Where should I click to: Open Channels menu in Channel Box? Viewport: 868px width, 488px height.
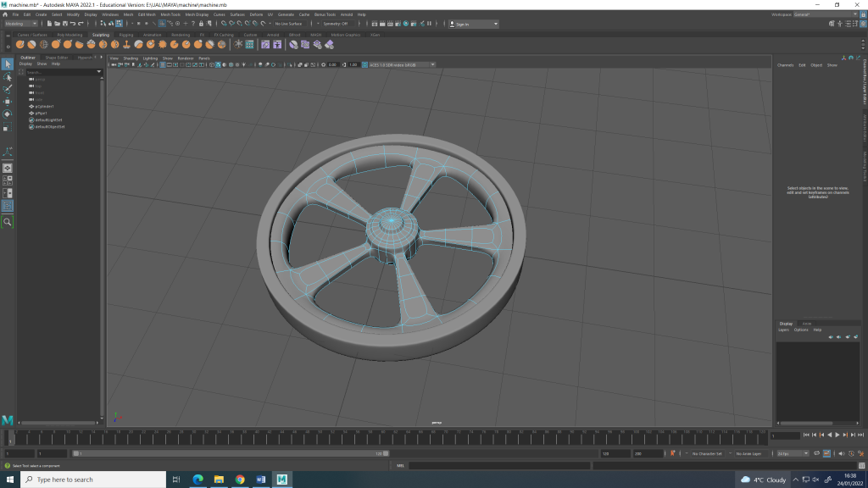coord(785,65)
